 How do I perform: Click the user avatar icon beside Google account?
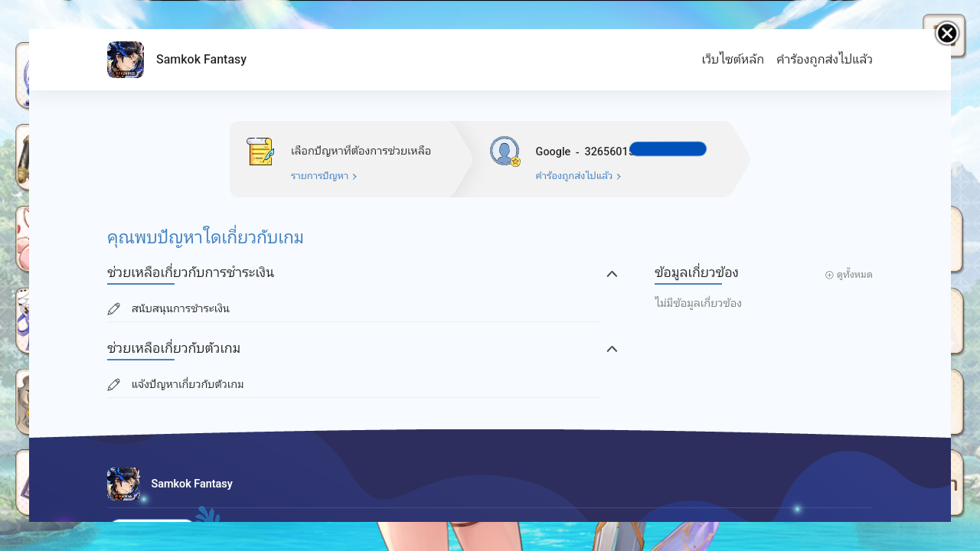pos(505,152)
